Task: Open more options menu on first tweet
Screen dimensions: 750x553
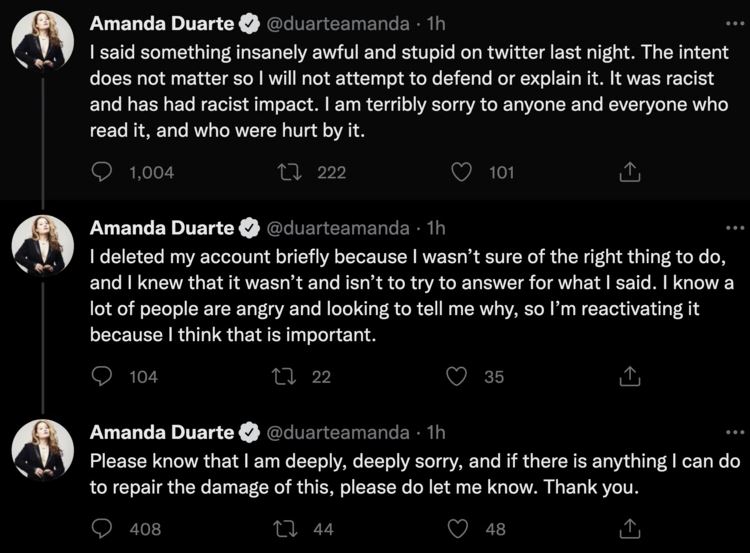Action: click(735, 22)
